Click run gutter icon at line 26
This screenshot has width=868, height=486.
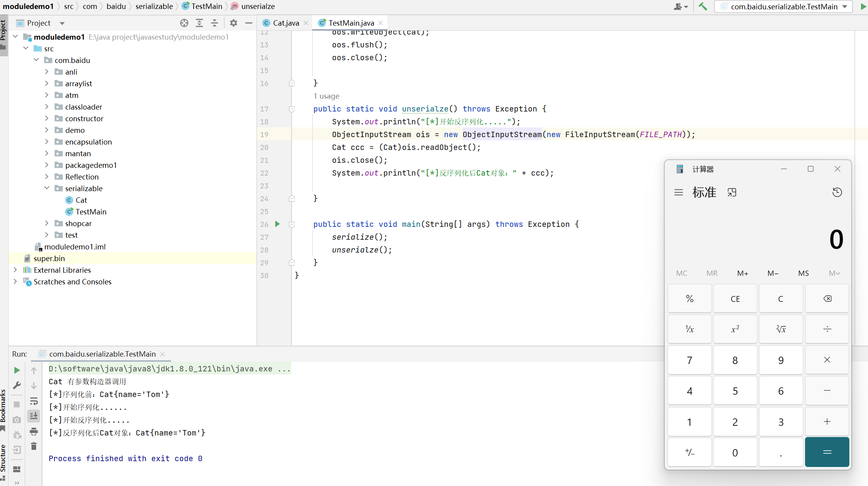coord(278,224)
